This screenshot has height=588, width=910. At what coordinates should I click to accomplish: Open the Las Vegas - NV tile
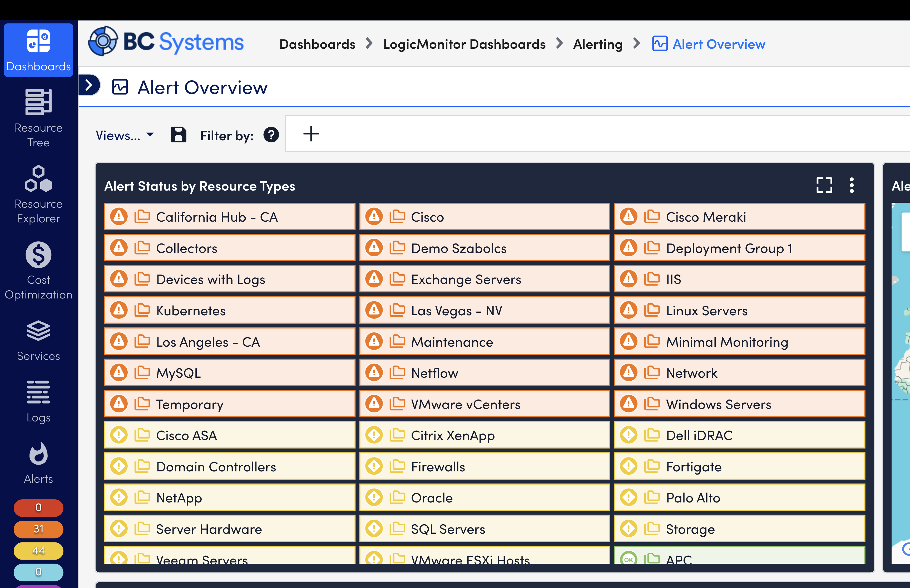coord(484,310)
